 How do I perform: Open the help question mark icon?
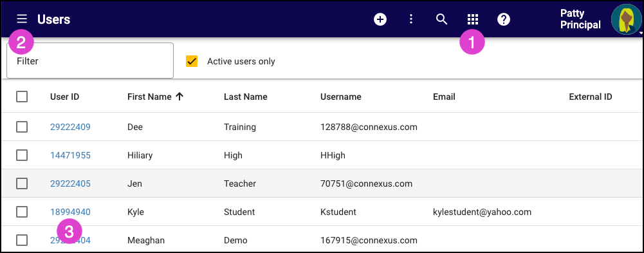tap(504, 19)
